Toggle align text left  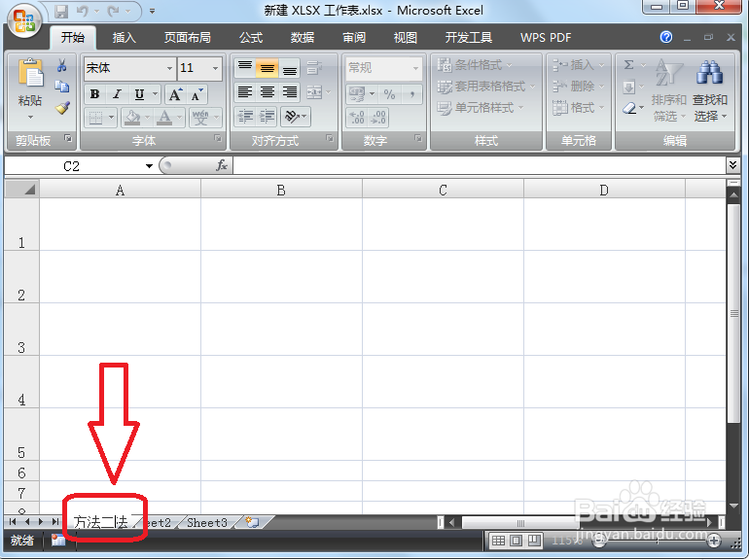pyautogui.click(x=245, y=92)
